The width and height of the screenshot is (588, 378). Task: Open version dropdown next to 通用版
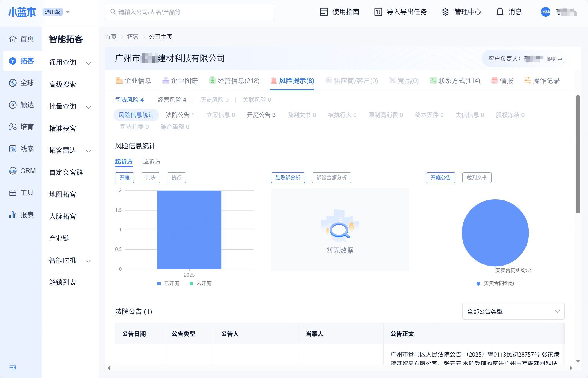pyautogui.click(x=68, y=12)
